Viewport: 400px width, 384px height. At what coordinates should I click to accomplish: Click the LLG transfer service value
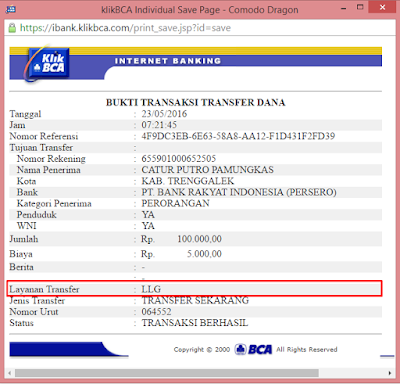151,289
